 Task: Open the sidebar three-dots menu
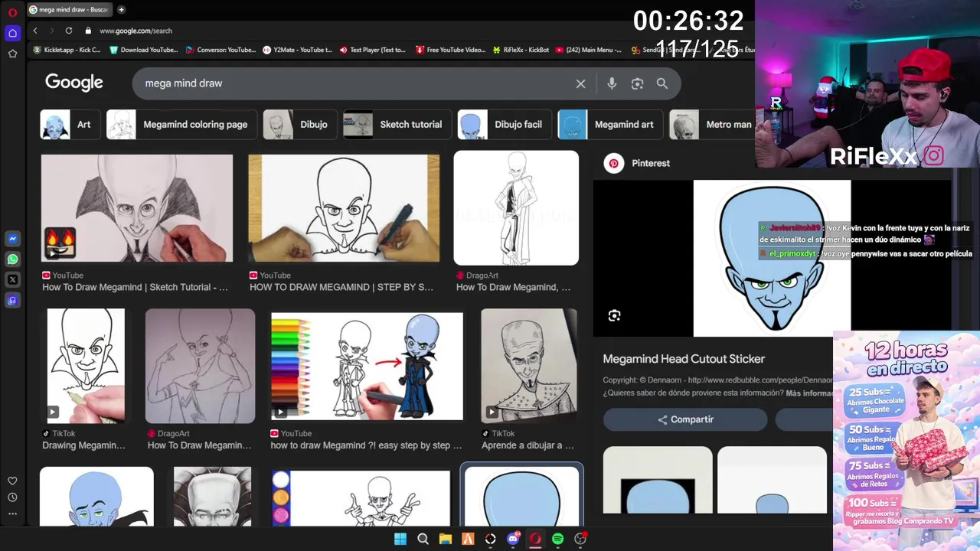tap(12, 514)
